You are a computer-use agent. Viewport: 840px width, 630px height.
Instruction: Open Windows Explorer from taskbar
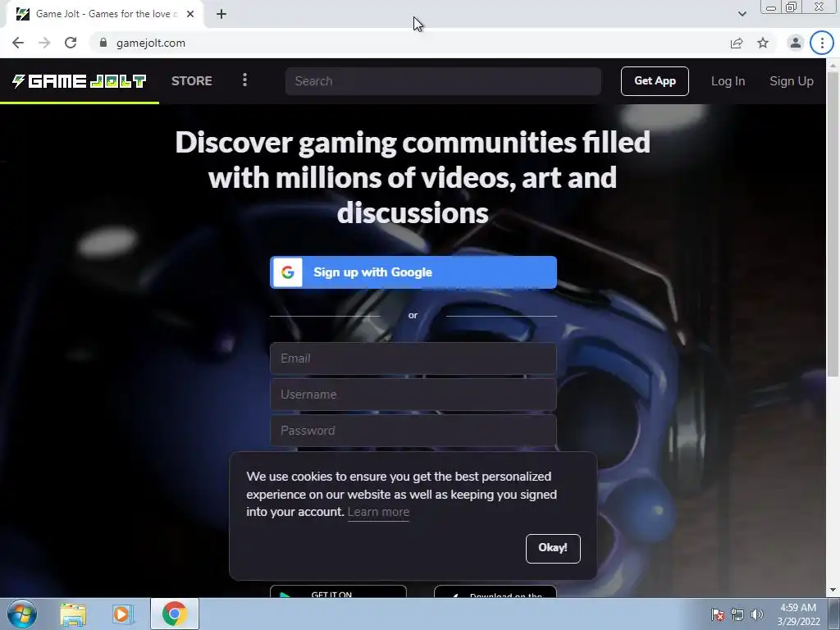73,614
